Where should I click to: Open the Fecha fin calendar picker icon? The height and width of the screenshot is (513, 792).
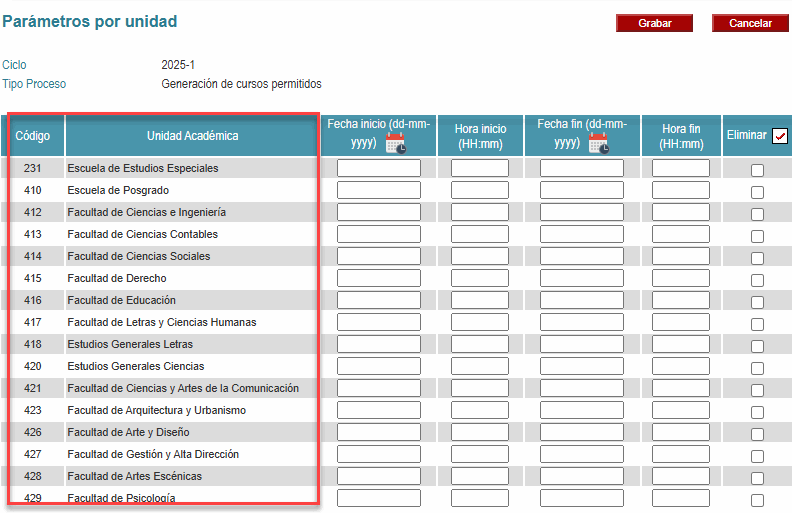(598, 143)
